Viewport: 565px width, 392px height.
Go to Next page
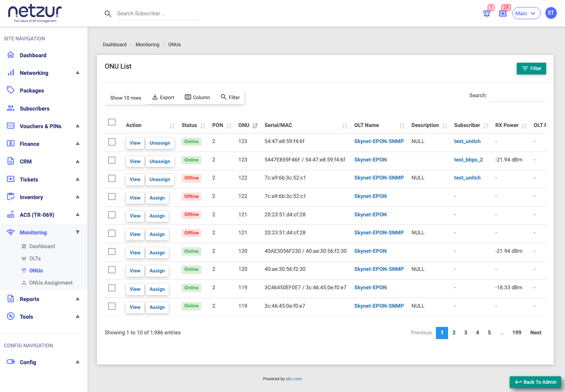coord(536,332)
